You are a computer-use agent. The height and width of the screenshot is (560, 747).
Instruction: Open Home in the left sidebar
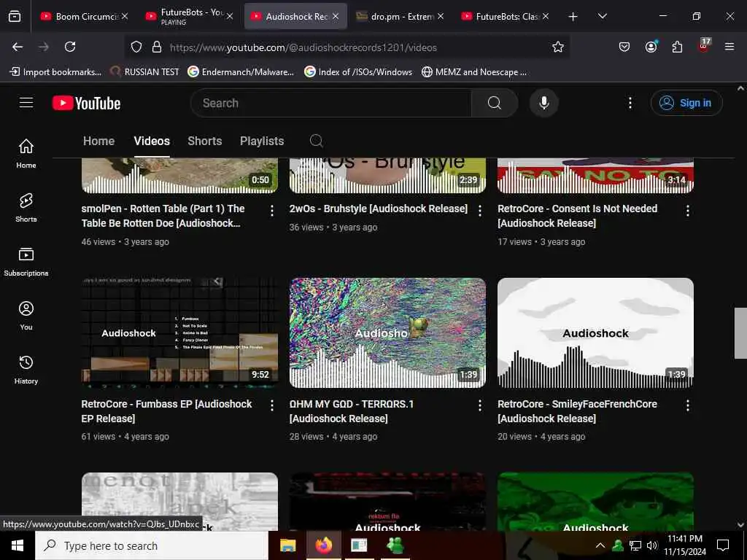pos(26,153)
